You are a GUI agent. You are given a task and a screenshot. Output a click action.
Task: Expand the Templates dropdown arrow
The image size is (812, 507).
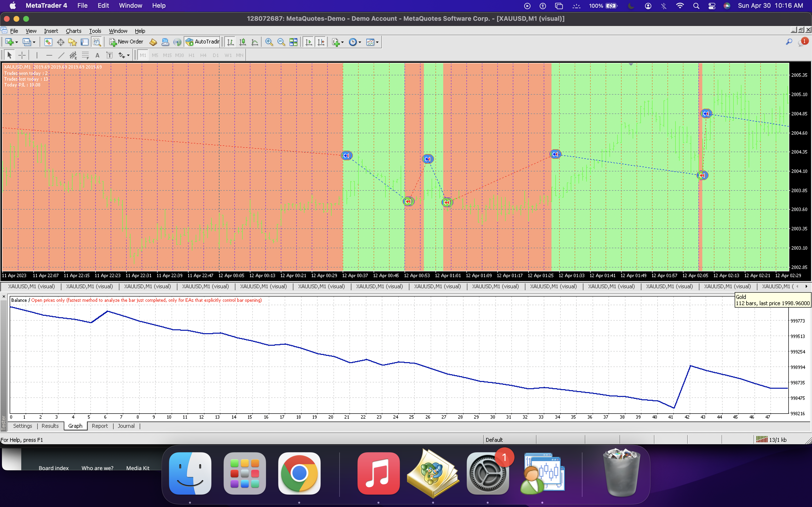(x=377, y=42)
